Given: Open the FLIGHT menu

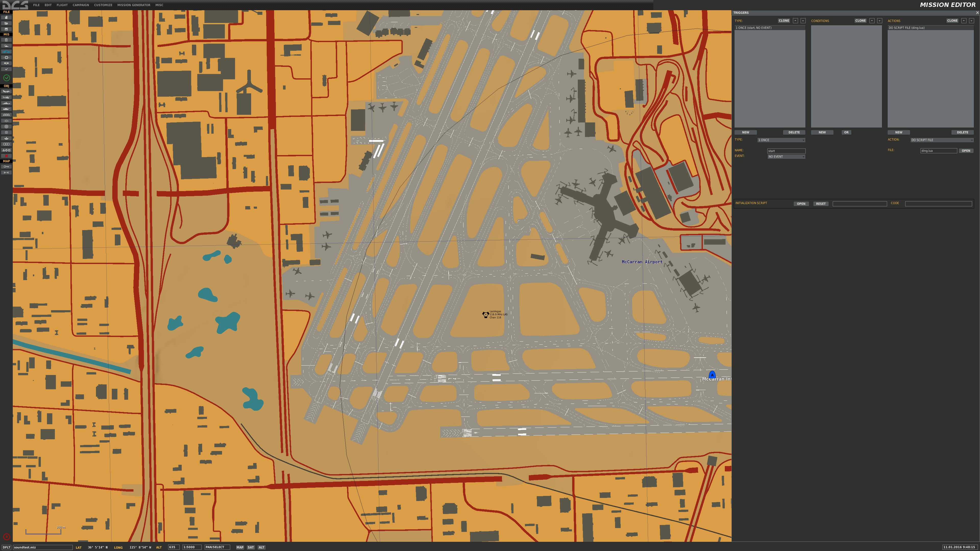Looking at the screenshot, I should pos(62,5).
